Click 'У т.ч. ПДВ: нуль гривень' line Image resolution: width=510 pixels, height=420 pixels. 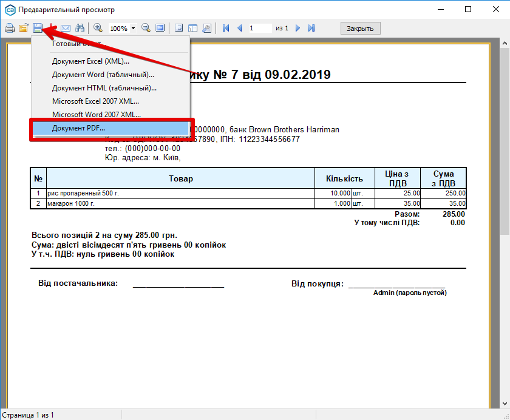click(103, 254)
